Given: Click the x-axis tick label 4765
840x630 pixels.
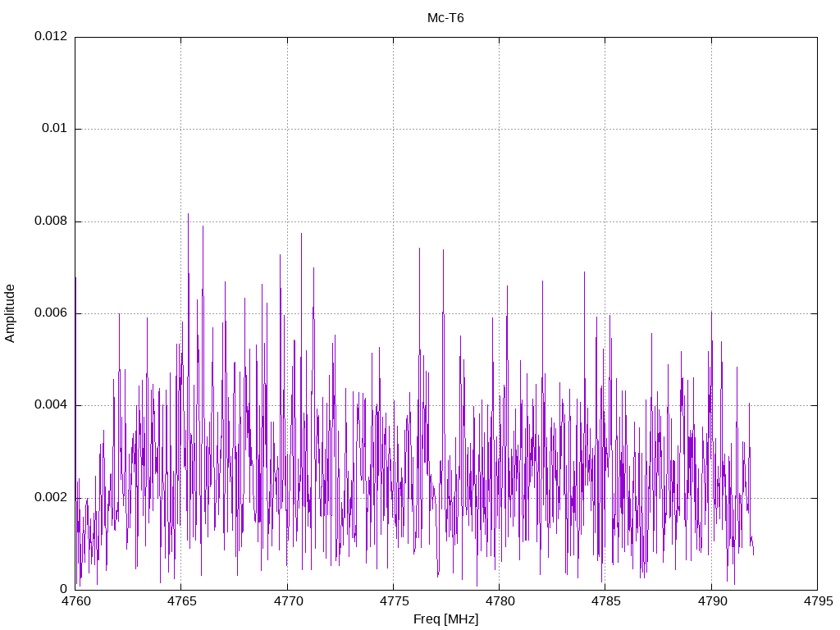Looking at the screenshot, I should pos(181,601).
